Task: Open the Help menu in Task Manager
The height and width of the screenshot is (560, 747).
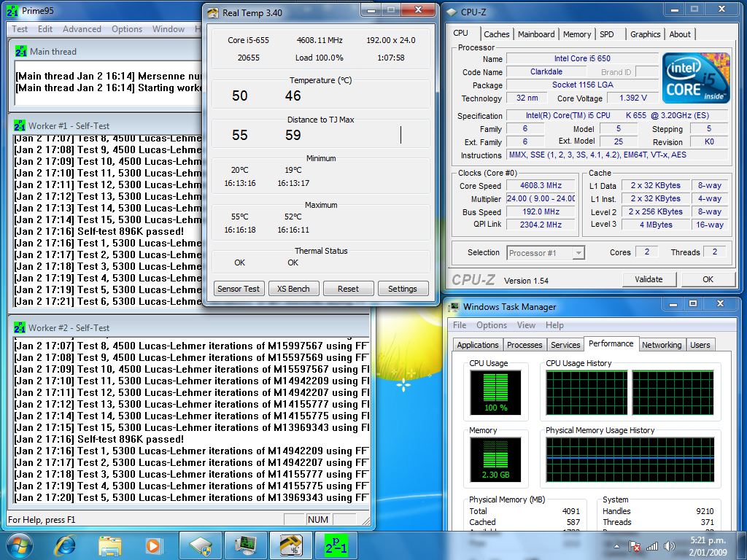Action: [x=554, y=324]
